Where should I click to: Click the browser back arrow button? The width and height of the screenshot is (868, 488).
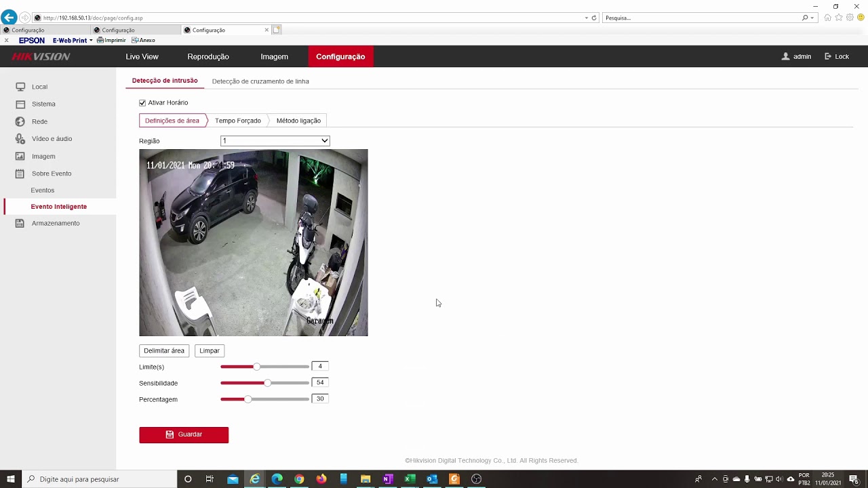9,18
